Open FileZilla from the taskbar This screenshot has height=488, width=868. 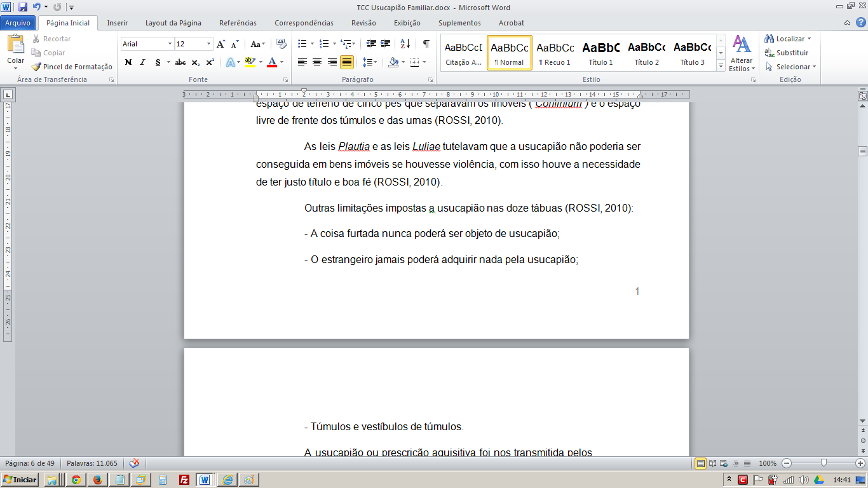(184, 480)
